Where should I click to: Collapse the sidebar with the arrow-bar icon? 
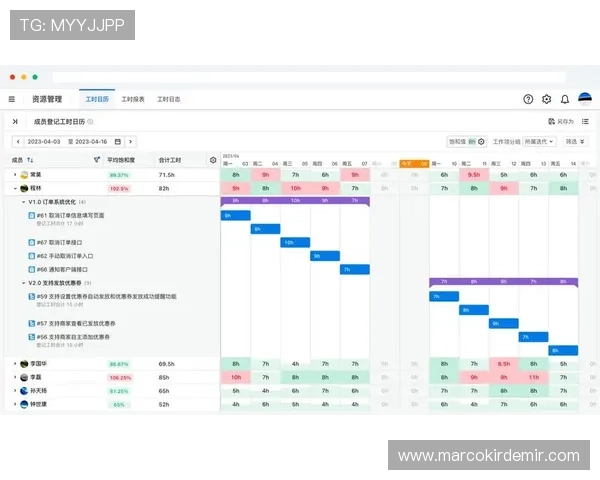pyautogui.click(x=15, y=121)
